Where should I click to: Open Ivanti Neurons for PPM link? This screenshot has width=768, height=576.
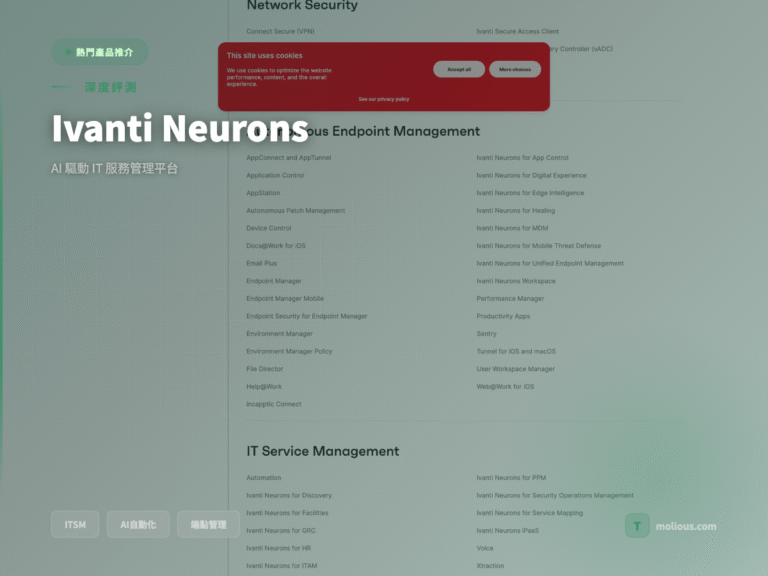coord(511,478)
